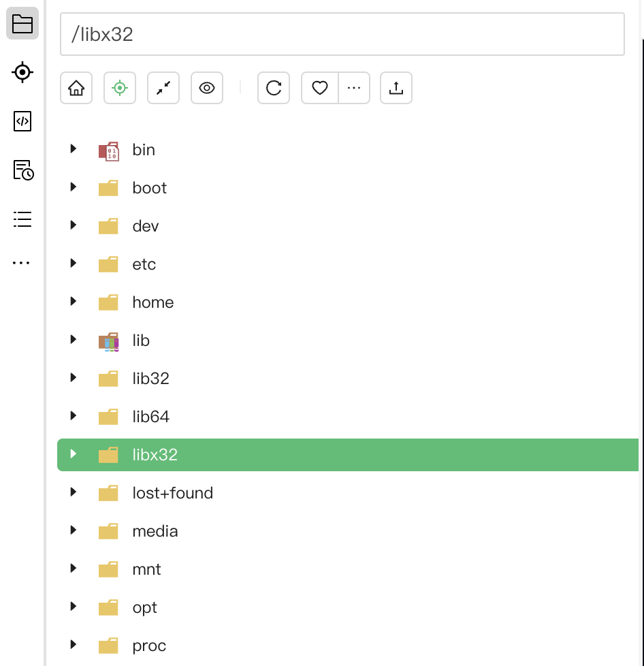Expand the lost+found folder arrow
644x666 pixels.
pos(73,492)
